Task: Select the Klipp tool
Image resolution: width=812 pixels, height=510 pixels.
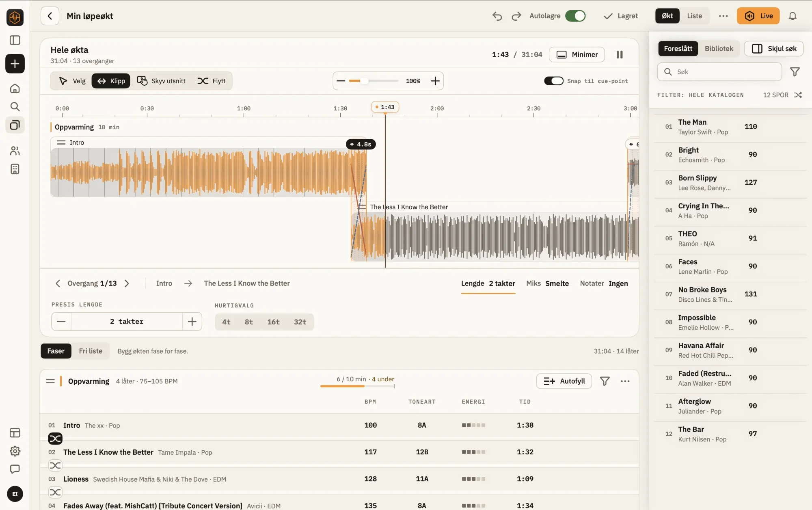Action: (111, 81)
